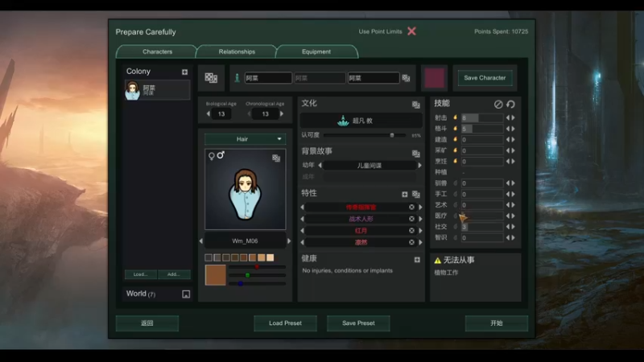Open the World pawns panel icon
Screen dimensions: 644x362
[186, 294]
